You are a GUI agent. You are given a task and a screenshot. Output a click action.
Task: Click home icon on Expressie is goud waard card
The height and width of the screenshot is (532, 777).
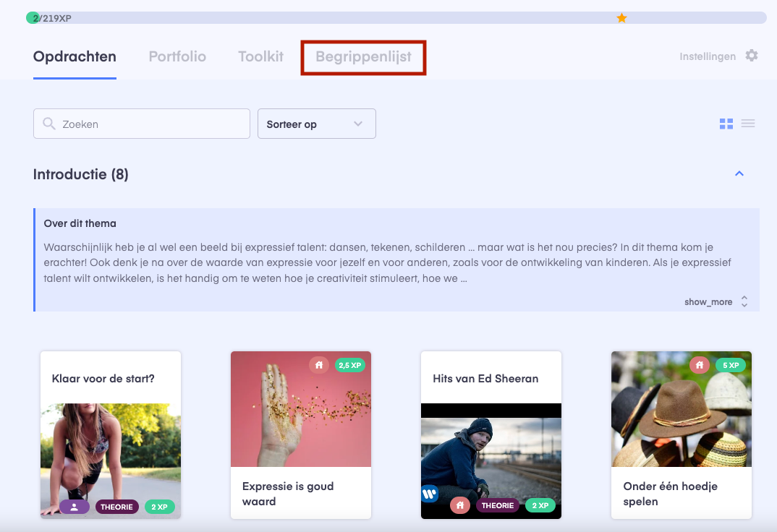coord(318,365)
